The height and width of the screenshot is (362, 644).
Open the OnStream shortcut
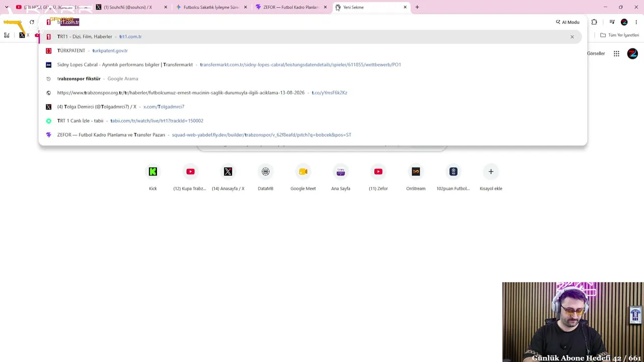click(416, 177)
